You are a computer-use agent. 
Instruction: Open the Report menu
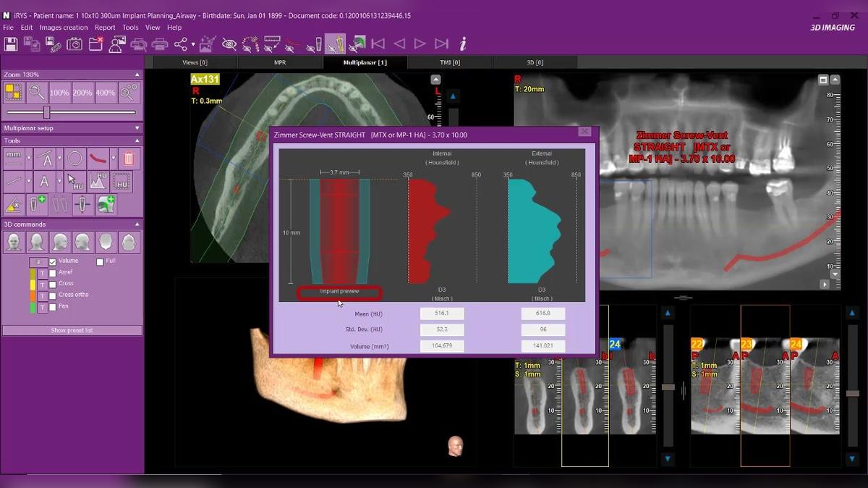click(x=105, y=28)
